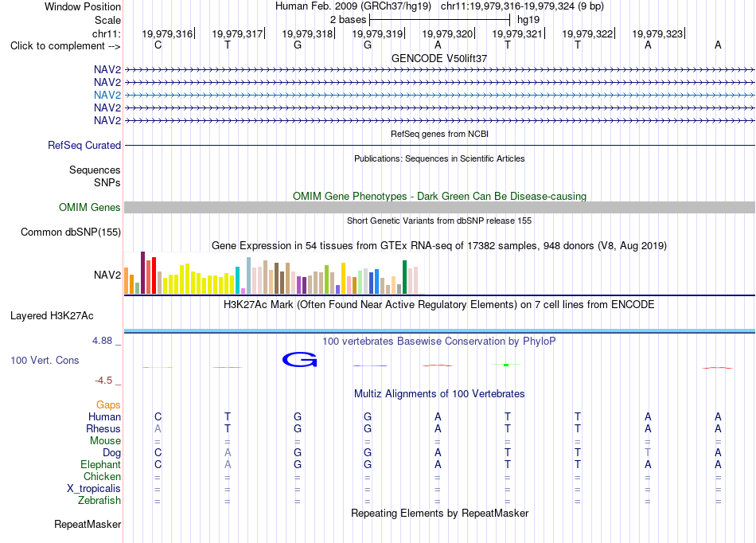Click the 'Window Position' label
This screenshot has height=543, width=756.
coord(83,6)
